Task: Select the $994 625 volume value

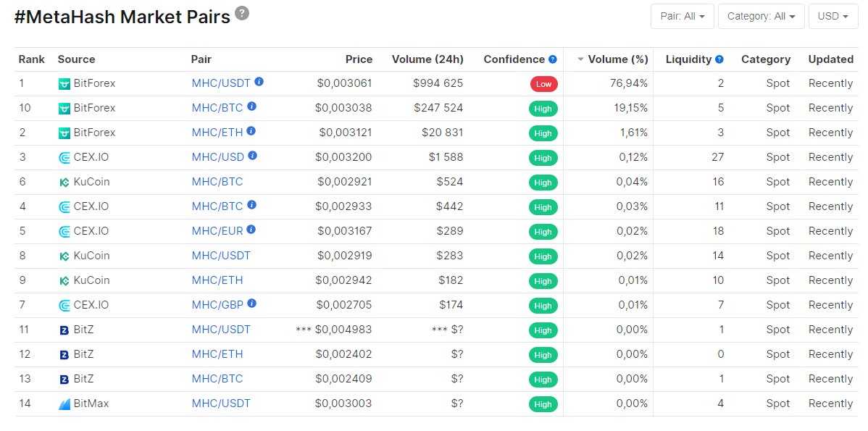Action: point(438,83)
